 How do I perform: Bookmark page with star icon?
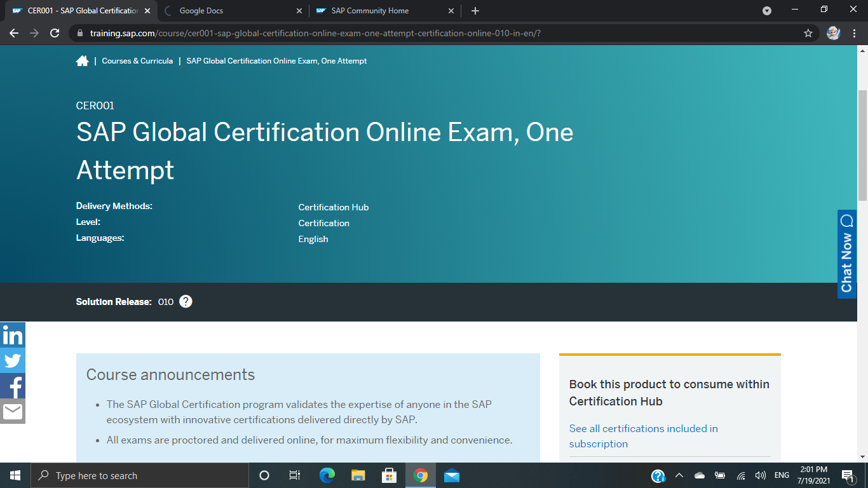808,33
